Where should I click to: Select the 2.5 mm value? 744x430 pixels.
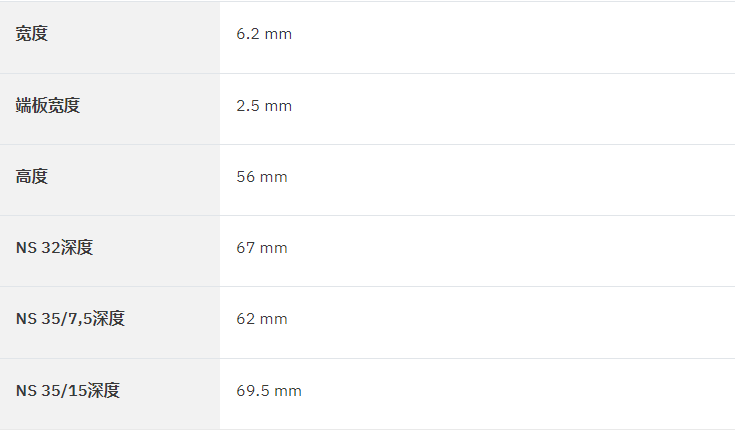(264, 106)
